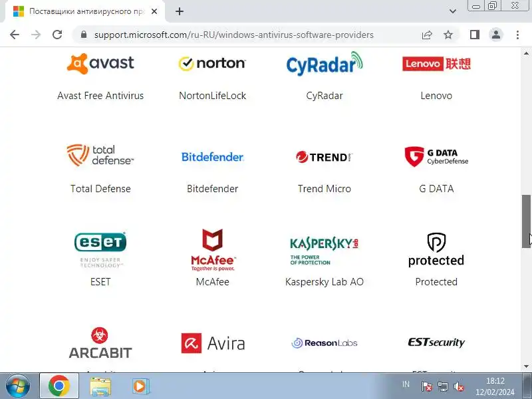The height and width of the screenshot is (399, 532).
Task: Click the Total Defense logo
Action: (x=100, y=156)
